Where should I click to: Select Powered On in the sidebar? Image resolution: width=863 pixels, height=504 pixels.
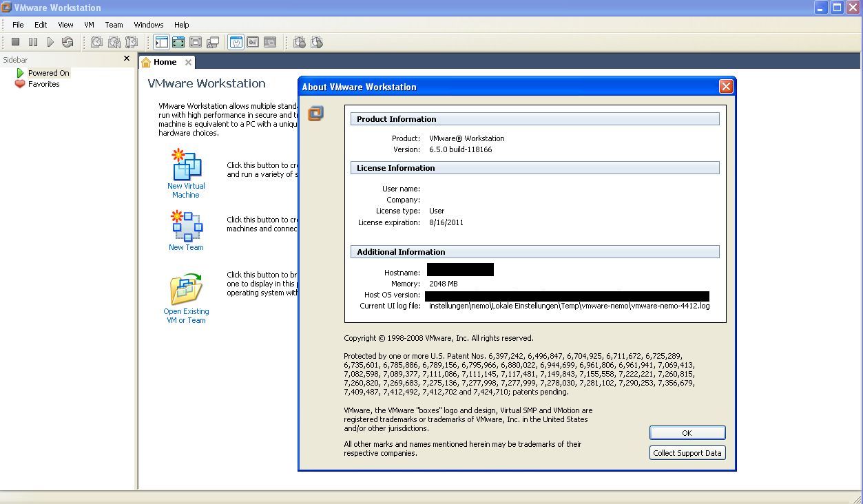[x=48, y=73]
